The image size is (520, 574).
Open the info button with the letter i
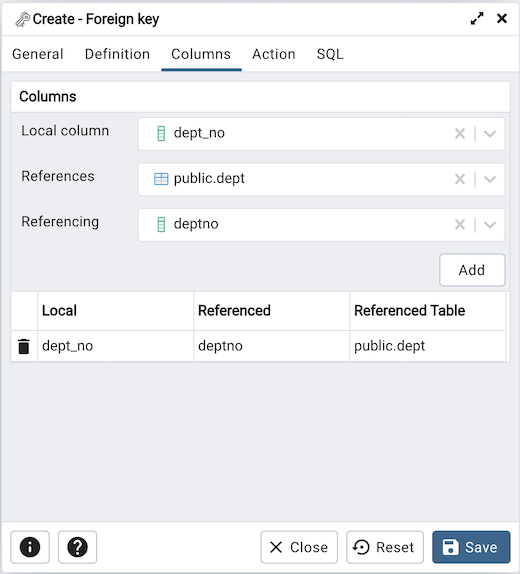click(x=30, y=547)
